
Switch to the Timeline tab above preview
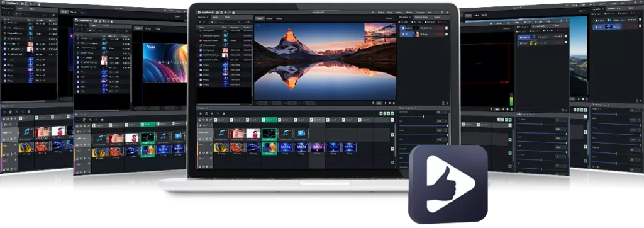(279, 18)
